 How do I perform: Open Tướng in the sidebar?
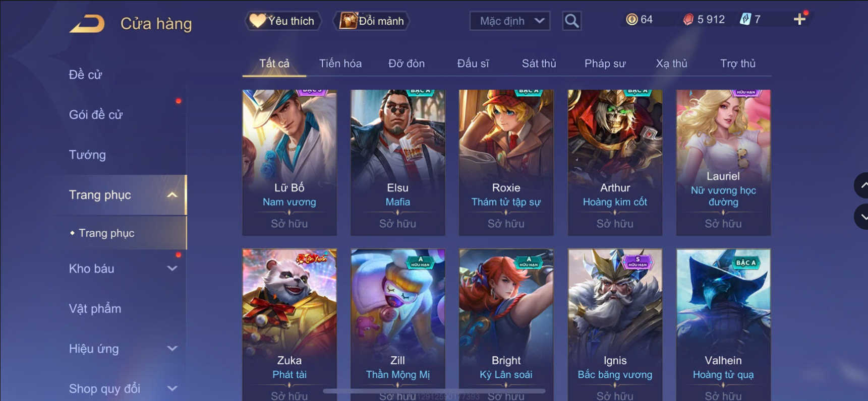pyautogui.click(x=87, y=155)
